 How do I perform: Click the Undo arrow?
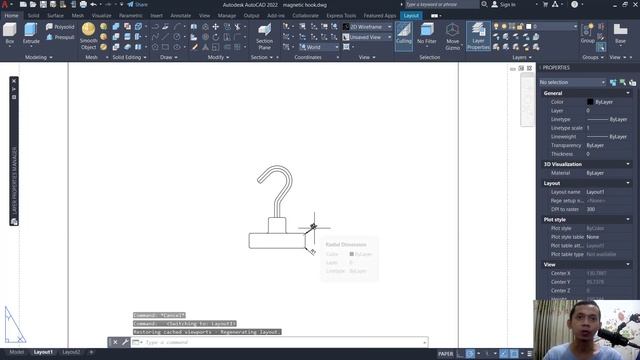click(x=93, y=4)
